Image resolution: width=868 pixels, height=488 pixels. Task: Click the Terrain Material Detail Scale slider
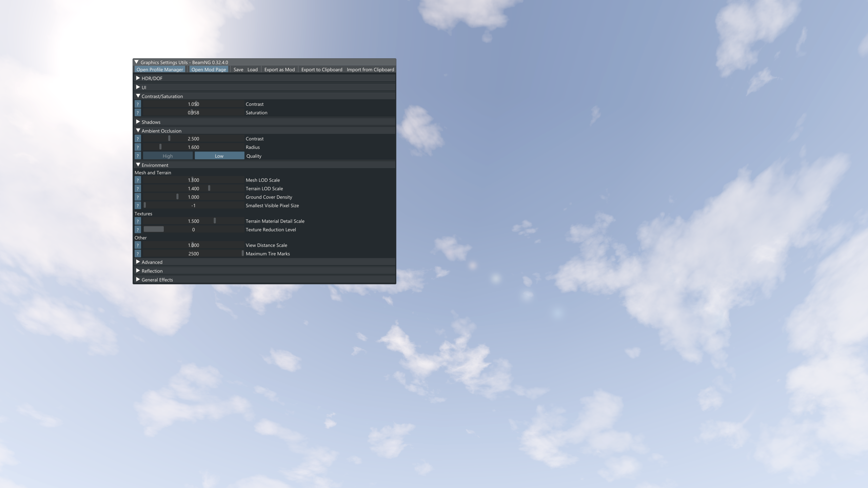[193, 221]
